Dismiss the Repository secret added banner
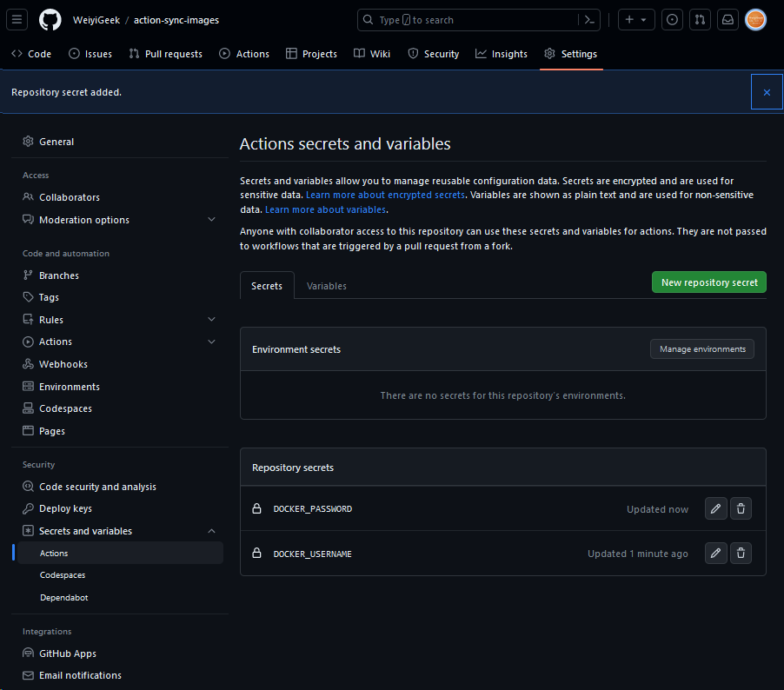Viewport: 784px width, 690px height. coord(766,91)
